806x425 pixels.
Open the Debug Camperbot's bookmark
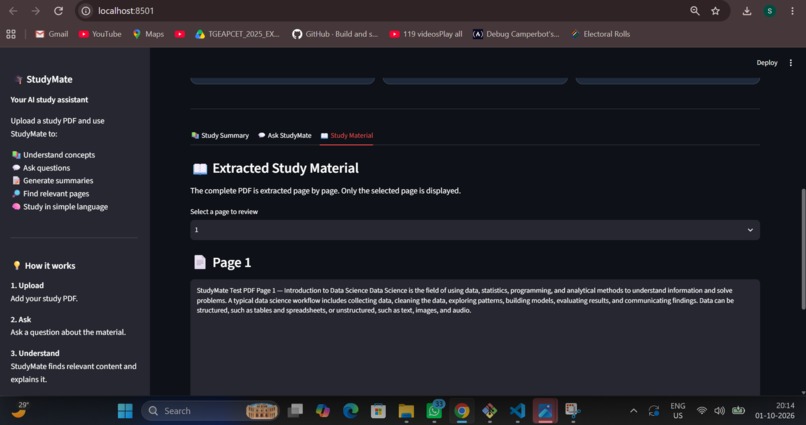(516, 34)
